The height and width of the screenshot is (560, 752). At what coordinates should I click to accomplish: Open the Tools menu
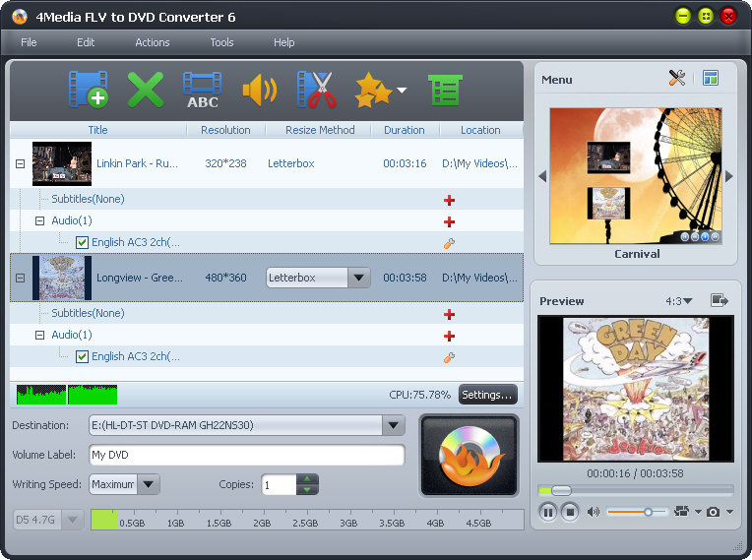[x=221, y=42]
